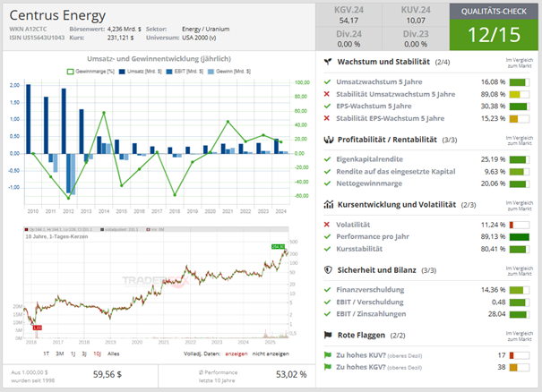542x392 pixels.
Task: Click checkmark next to Finanzverschuldung
Action: [x=327, y=290]
